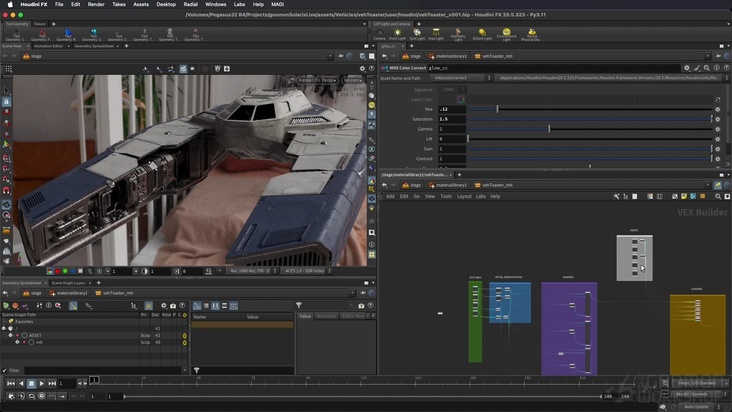The image size is (732, 412).
Task: Open the Signature Color dropdown
Action: (x=453, y=89)
